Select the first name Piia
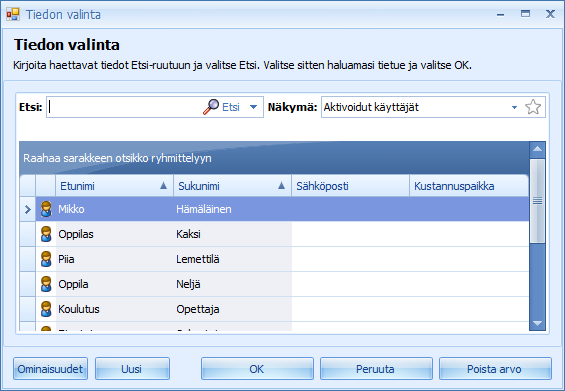Viewport: 565px width, 391px height. coord(66,259)
